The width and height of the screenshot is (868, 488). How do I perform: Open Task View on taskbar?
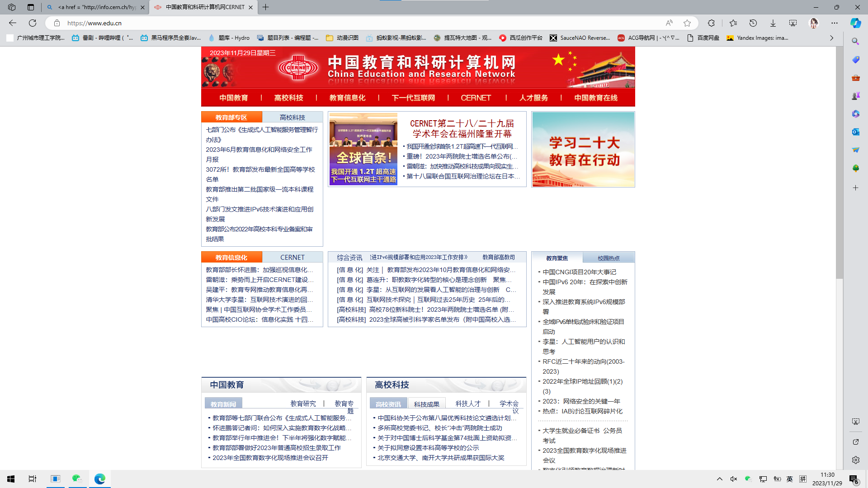tap(33, 479)
